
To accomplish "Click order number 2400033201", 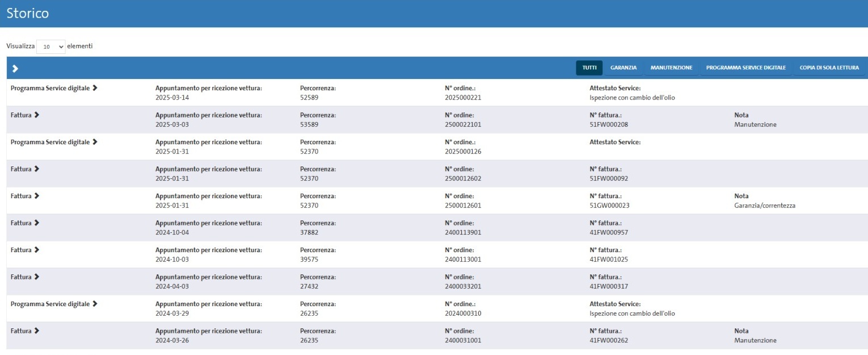I will pos(463,286).
